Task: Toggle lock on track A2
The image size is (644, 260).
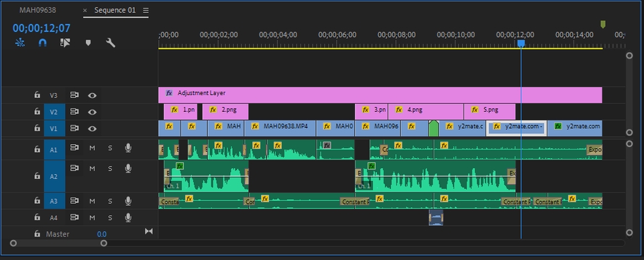Action: tap(37, 176)
